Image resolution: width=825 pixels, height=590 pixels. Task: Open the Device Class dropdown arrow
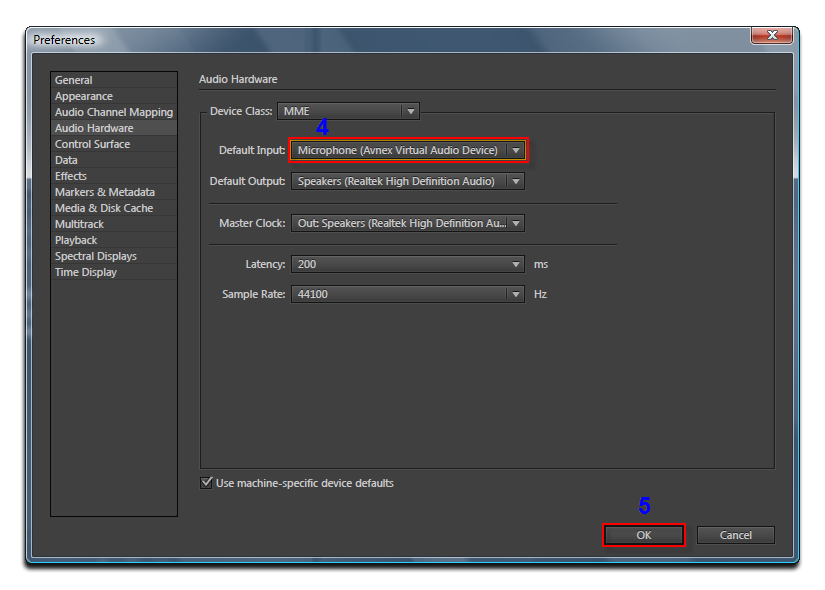pyautogui.click(x=410, y=111)
